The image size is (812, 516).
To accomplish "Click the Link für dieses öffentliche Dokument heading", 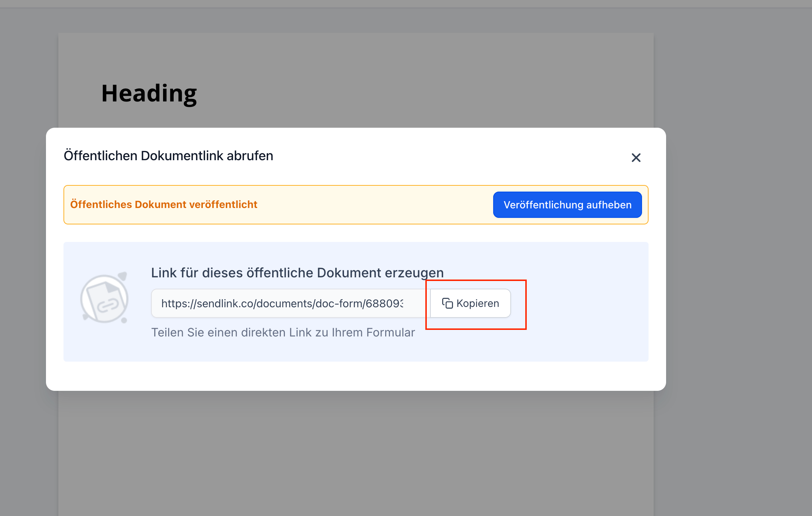I will coord(297,273).
